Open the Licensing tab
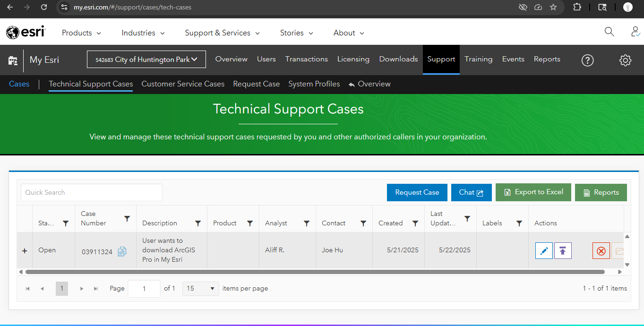Screen dimensions: 644x326 click(x=353, y=59)
